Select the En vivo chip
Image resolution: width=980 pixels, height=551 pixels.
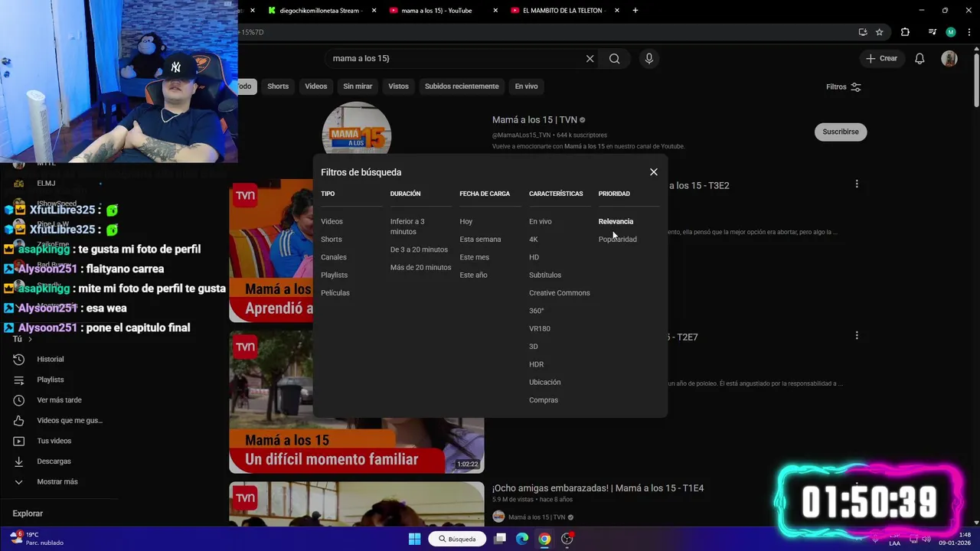tap(526, 86)
